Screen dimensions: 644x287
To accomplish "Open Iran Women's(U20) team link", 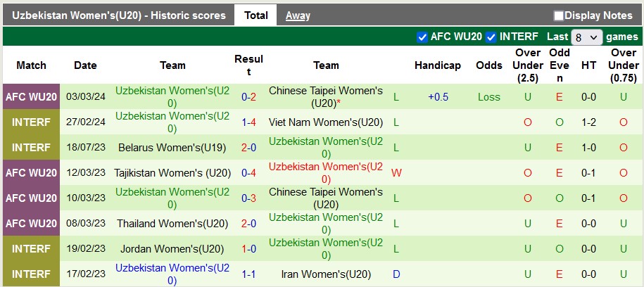I will coord(326,274).
